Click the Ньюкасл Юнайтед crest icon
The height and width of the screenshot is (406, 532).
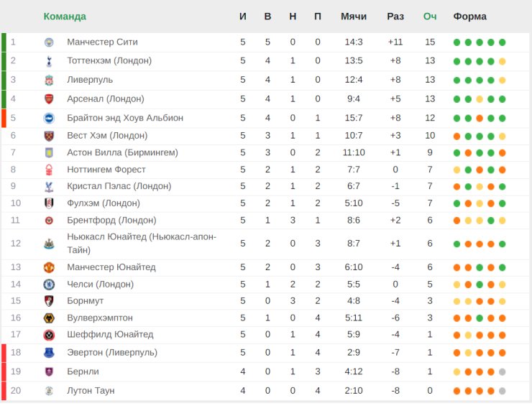[x=49, y=244]
